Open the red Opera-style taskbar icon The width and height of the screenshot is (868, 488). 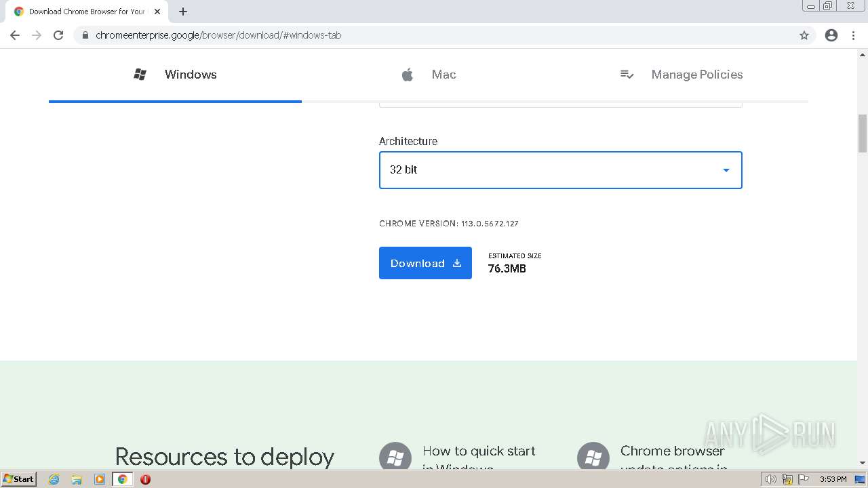[145, 479]
